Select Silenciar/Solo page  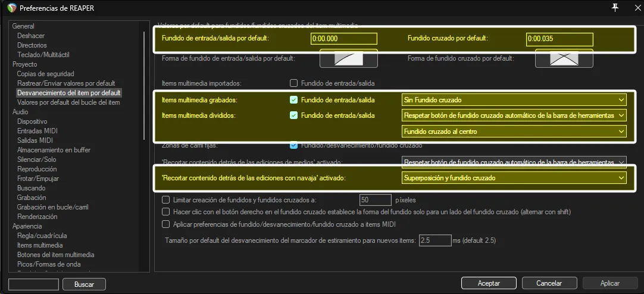(36, 159)
